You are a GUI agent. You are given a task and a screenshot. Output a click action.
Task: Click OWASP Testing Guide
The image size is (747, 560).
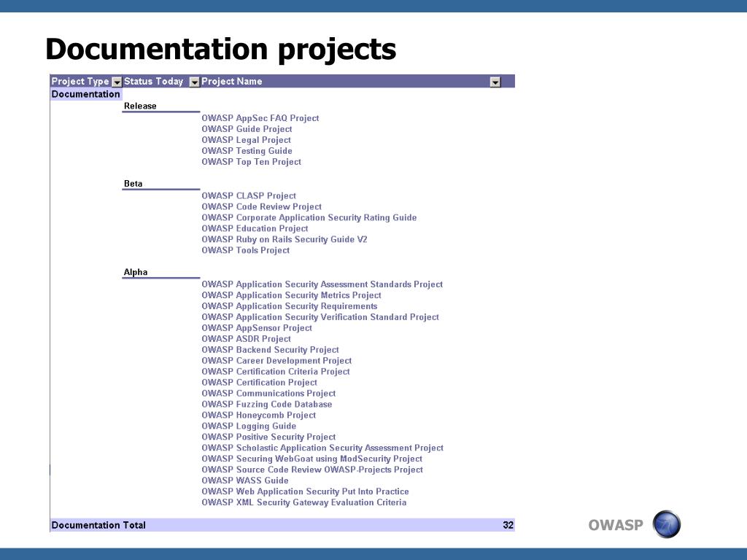tap(247, 151)
